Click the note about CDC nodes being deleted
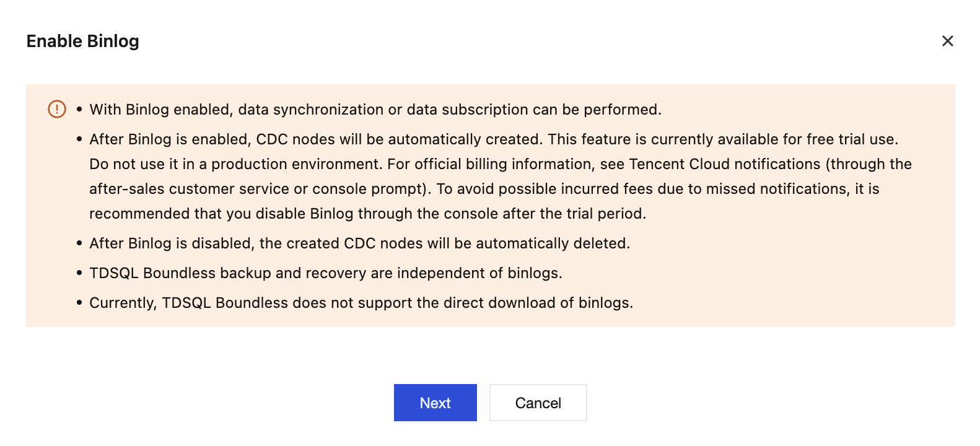Viewport: 980px width, 446px height. pyautogui.click(x=359, y=243)
